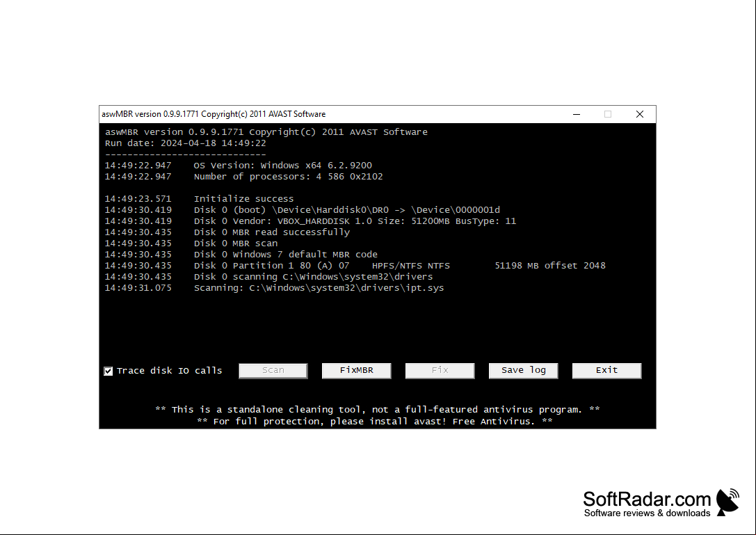The height and width of the screenshot is (535, 756).
Task: Click the 'Disk 0 Windows 7 default MBR code' line
Action: (x=241, y=254)
